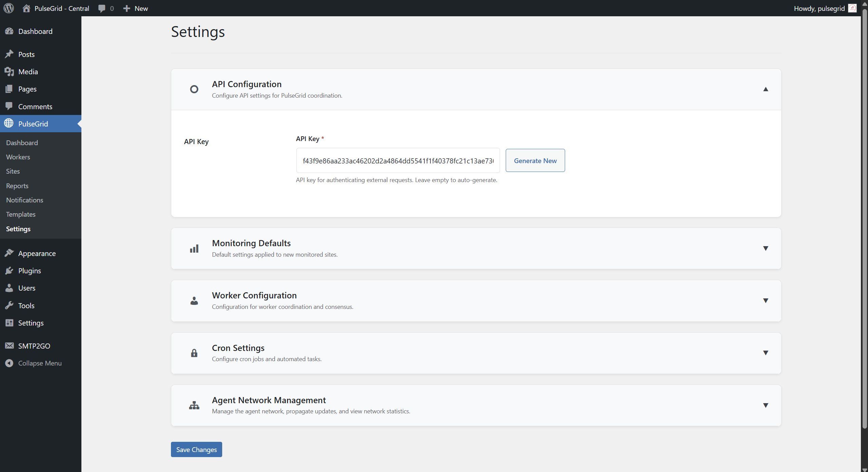Expand the Monitoring Defaults section

[x=765, y=248]
